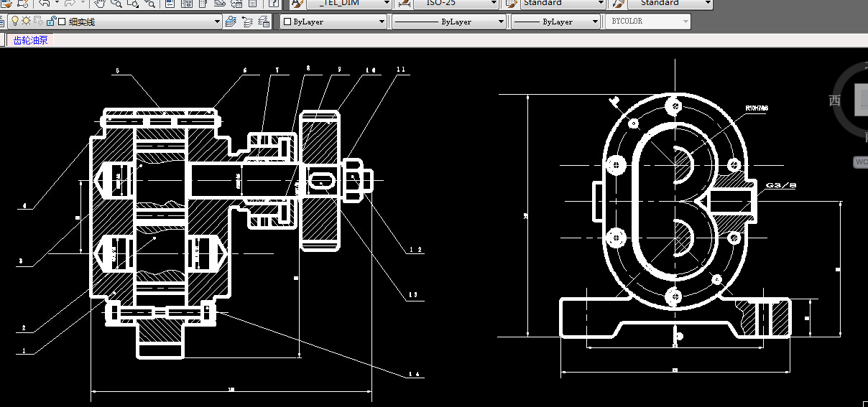Open the Properties palette icon
The height and width of the screenshot is (407, 868).
[x=170, y=4]
